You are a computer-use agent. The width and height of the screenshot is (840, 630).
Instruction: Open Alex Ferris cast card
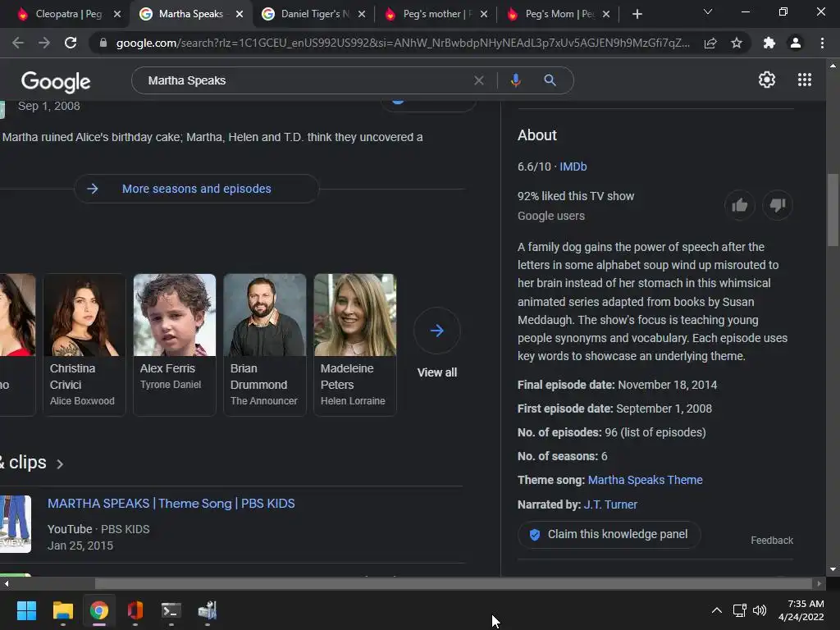(x=175, y=345)
